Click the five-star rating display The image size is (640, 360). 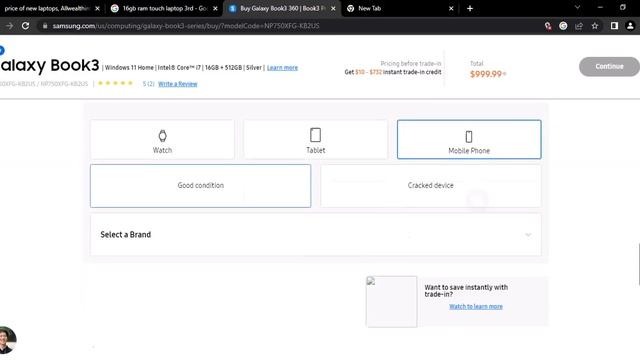116,83
